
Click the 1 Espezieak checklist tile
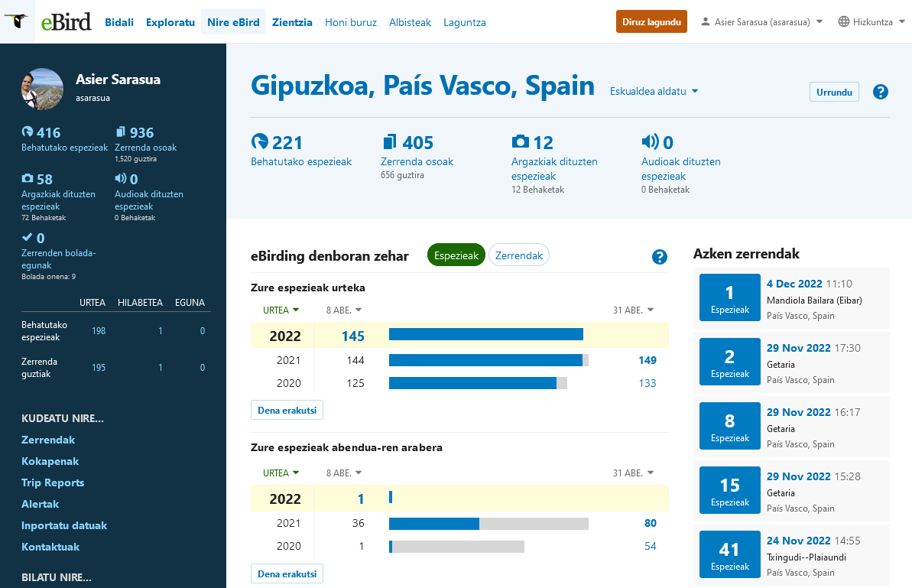pos(729,297)
